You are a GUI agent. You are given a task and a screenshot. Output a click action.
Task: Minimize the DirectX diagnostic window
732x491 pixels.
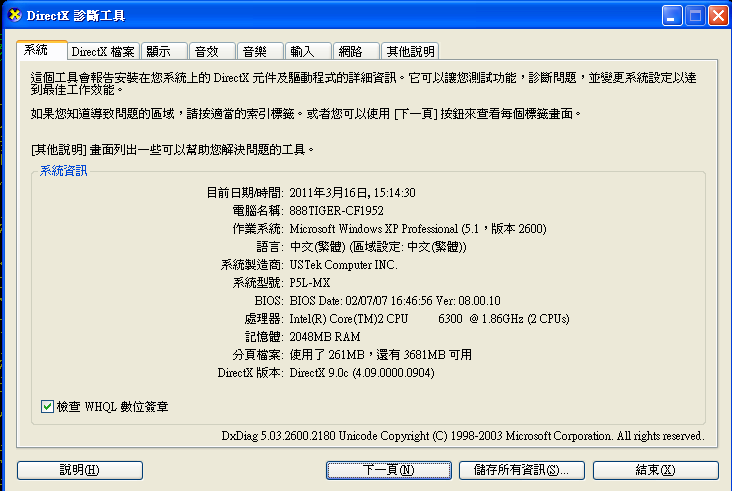point(672,16)
